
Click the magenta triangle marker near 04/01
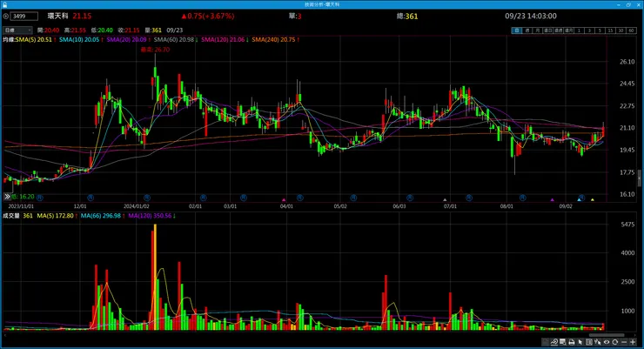[x=284, y=199]
